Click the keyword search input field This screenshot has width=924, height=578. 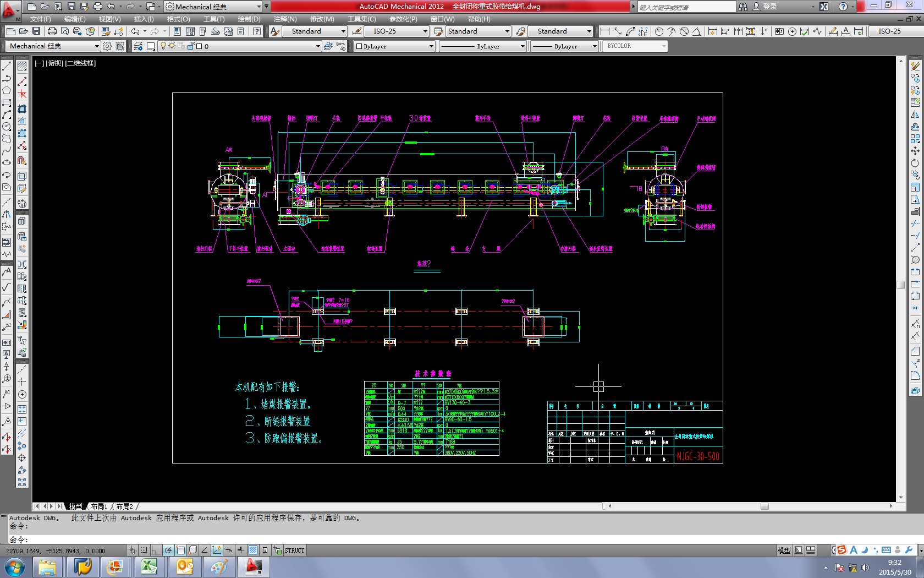pyautogui.click(x=686, y=7)
